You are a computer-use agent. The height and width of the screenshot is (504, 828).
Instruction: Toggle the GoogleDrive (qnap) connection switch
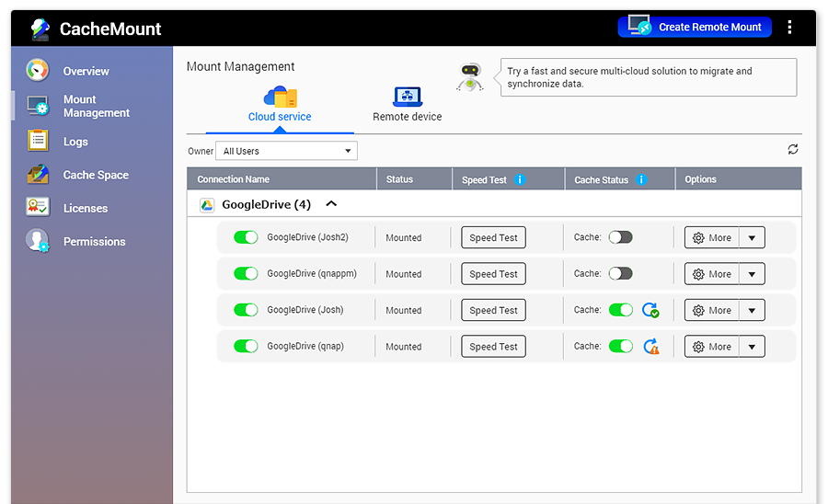246,346
